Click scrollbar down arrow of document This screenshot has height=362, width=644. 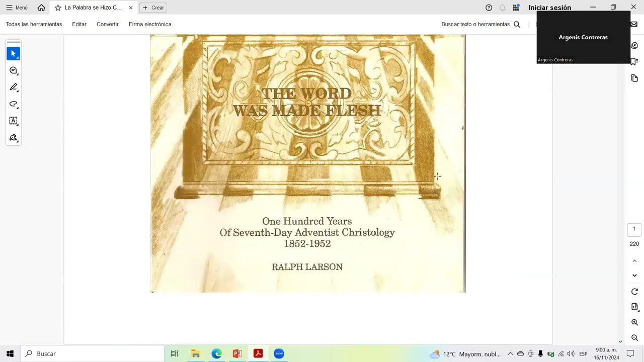[x=620, y=341]
